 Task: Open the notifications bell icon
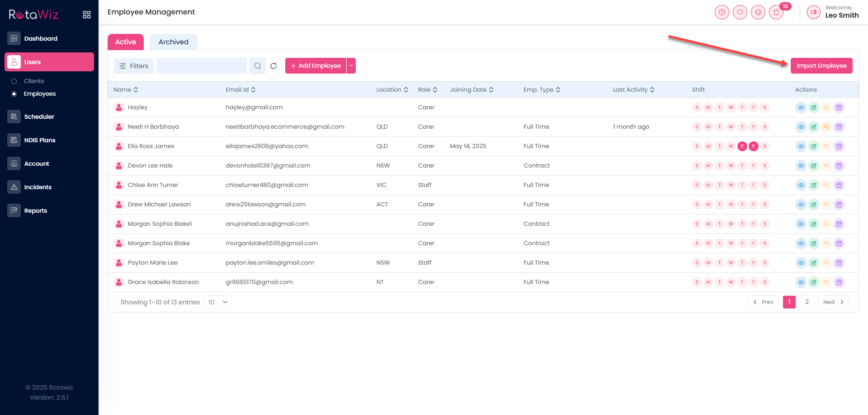(x=776, y=12)
